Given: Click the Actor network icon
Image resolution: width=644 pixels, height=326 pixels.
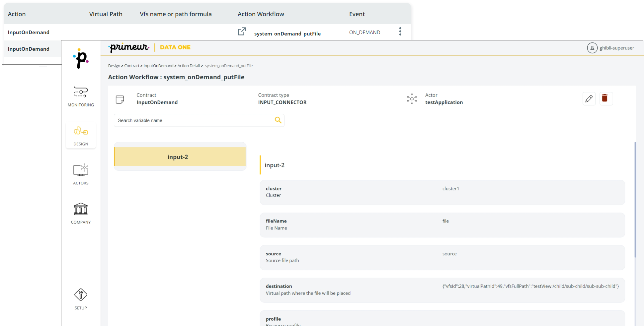Looking at the screenshot, I should tap(412, 98).
